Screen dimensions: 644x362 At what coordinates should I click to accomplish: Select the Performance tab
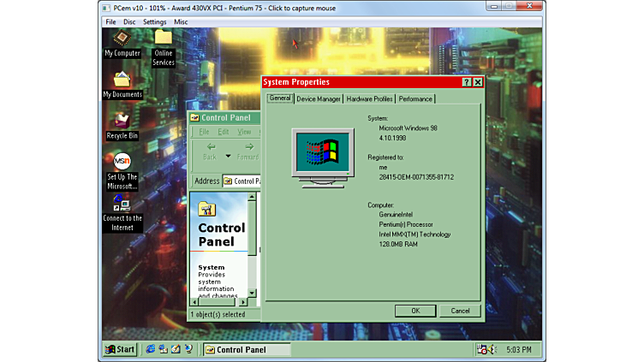pyautogui.click(x=415, y=99)
